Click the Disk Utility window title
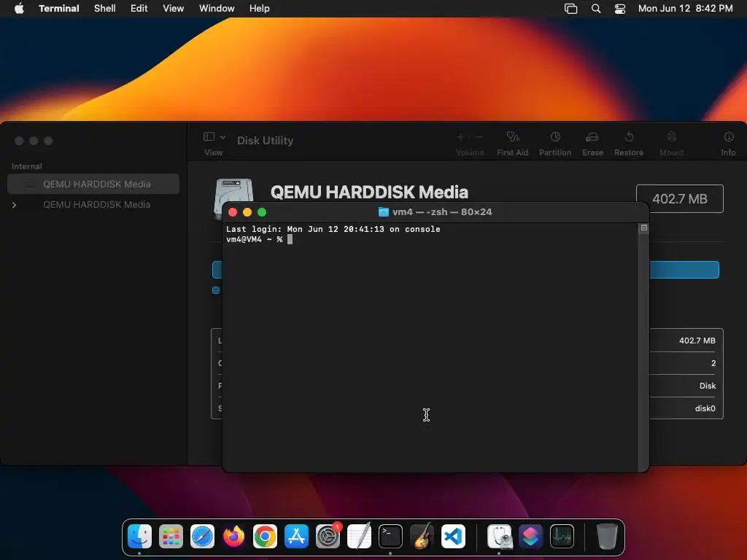747x560 pixels. pyautogui.click(x=266, y=141)
